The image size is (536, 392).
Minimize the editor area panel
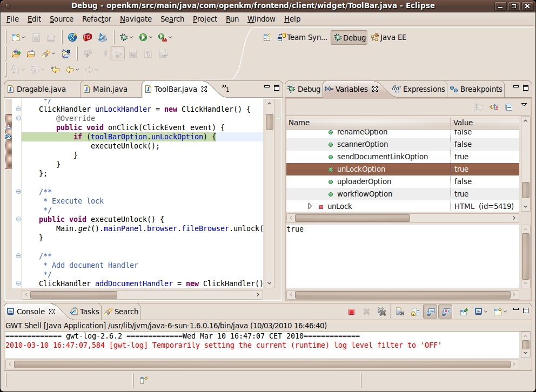pyautogui.click(x=267, y=87)
